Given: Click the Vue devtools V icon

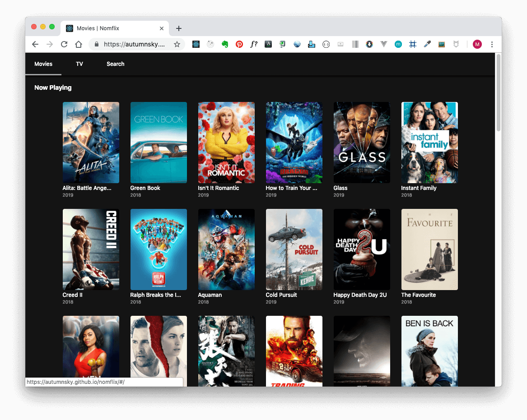Looking at the screenshot, I should tap(384, 44).
